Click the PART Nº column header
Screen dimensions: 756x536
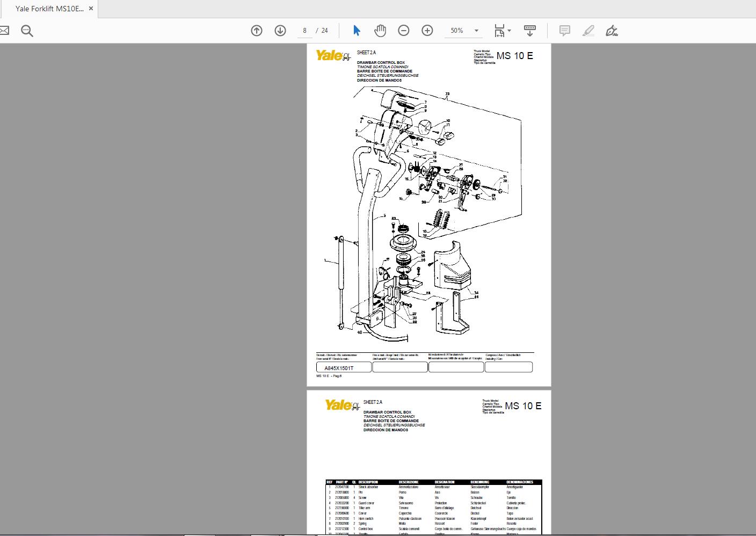pos(342,482)
